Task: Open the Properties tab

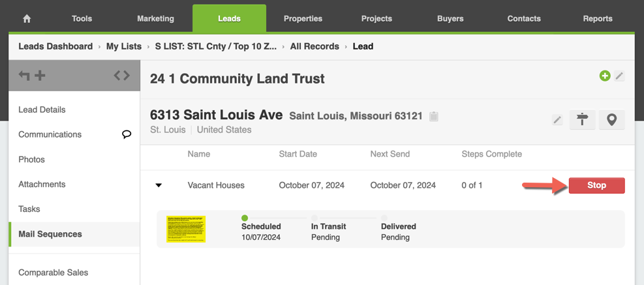Action: click(x=303, y=18)
